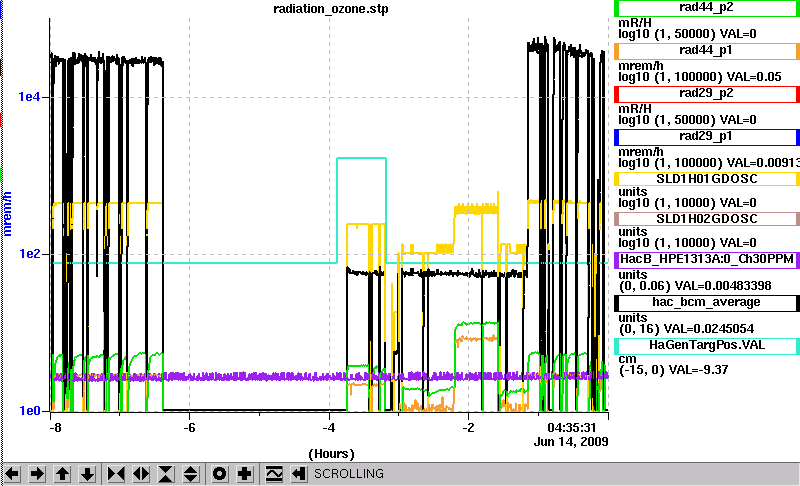
Task: Select the rad29_p1 legend entry
Action: coord(707,137)
